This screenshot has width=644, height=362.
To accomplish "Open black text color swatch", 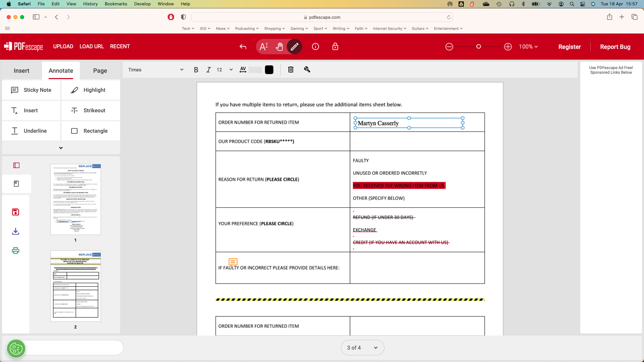I will [x=269, y=70].
